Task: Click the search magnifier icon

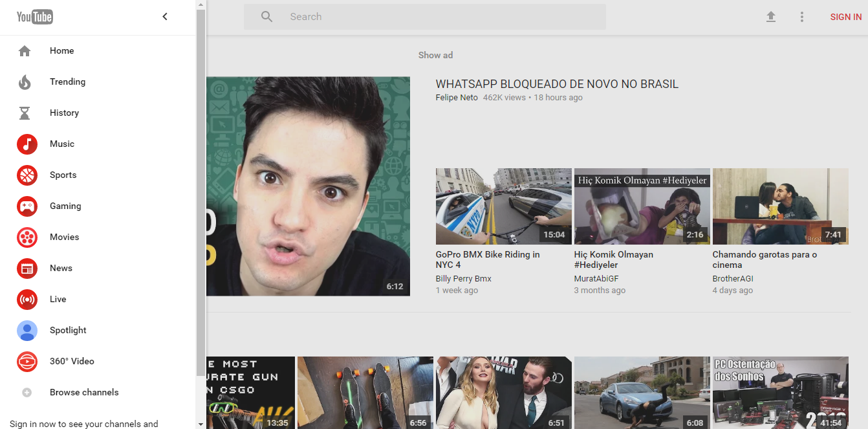Action: tap(266, 16)
